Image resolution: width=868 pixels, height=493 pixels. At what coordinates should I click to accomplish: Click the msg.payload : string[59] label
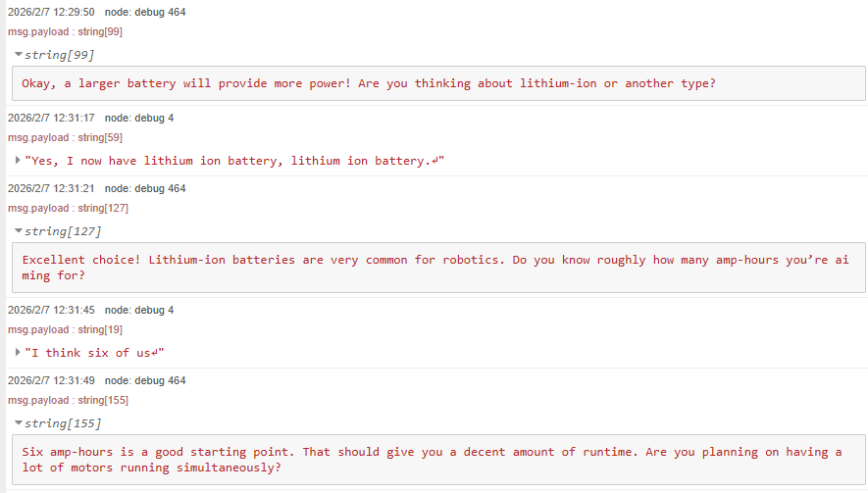coord(65,137)
